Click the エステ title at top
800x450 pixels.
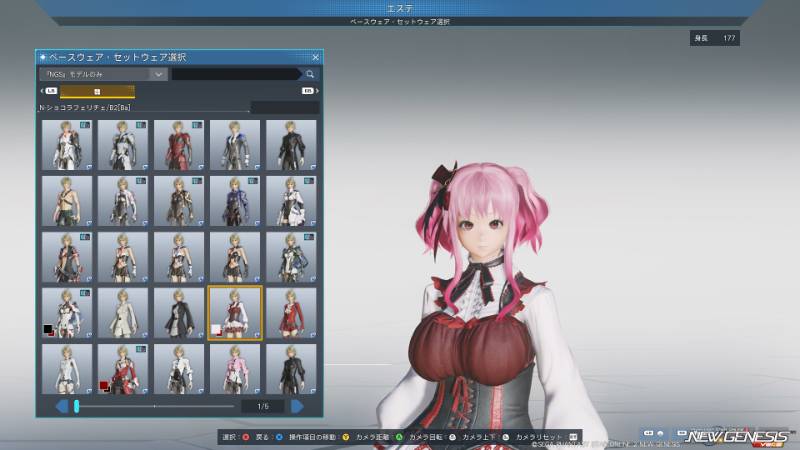[x=400, y=8]
